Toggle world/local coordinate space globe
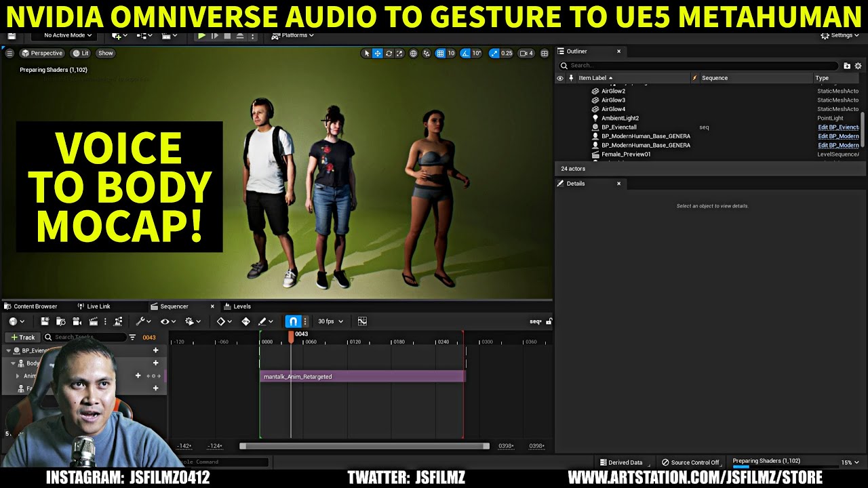868x488 pixels. tap(413, 54)
